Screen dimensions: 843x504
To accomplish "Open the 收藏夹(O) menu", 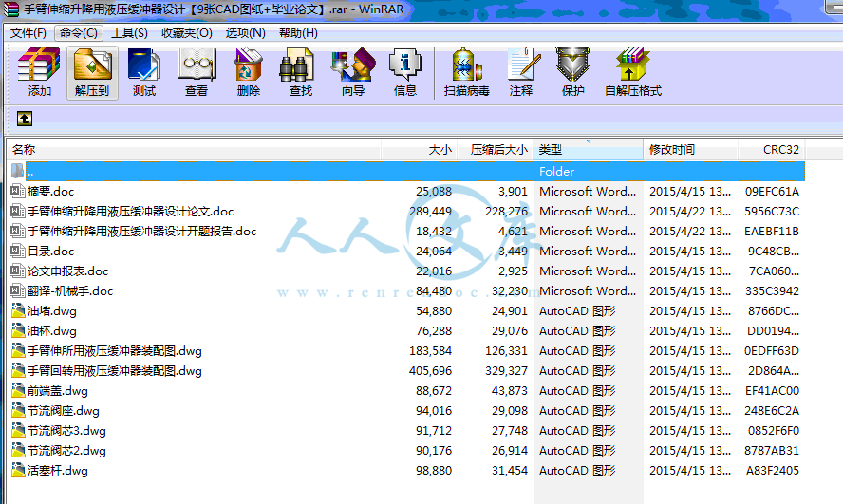I will click(187, 33).
